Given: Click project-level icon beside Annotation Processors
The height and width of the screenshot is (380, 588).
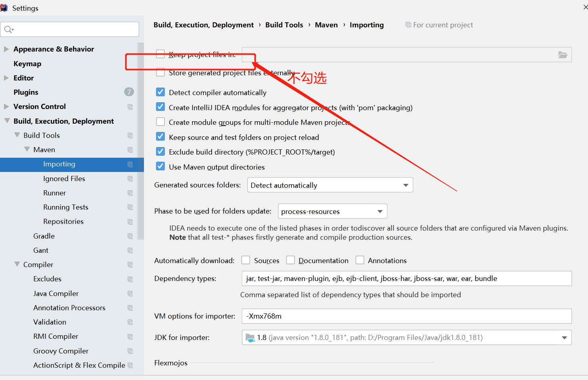Looking at the screenshot, I should pos(130,308).
